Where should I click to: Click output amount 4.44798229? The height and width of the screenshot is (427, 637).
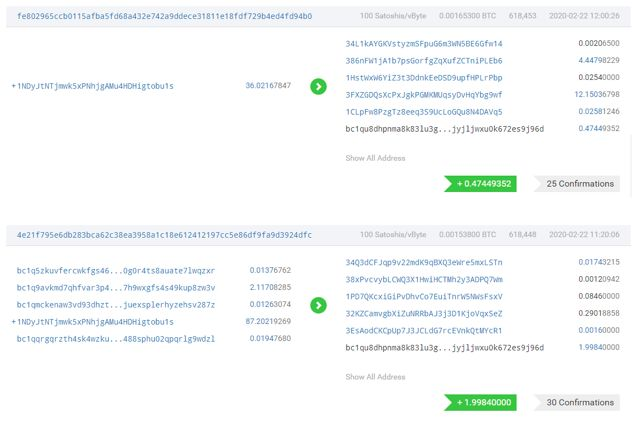click(599, 60)
